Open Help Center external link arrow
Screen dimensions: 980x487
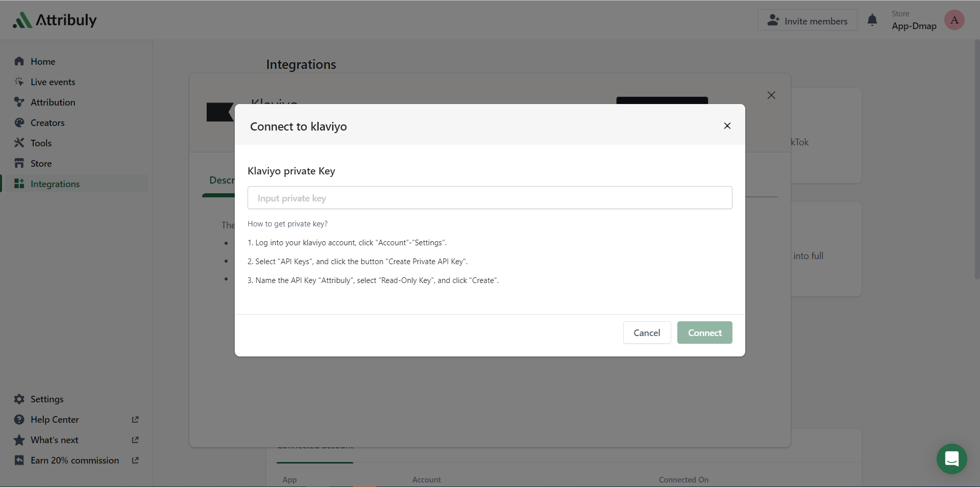[x=135, y=419]
